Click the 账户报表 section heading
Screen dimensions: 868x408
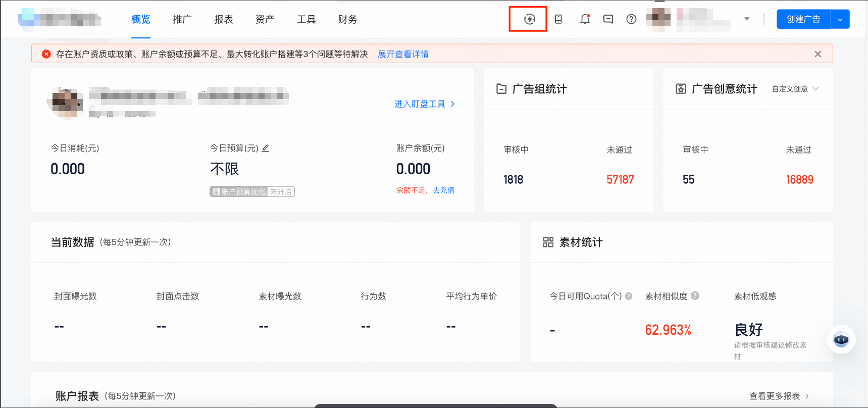pyautogui.click(x=77, y=396)
